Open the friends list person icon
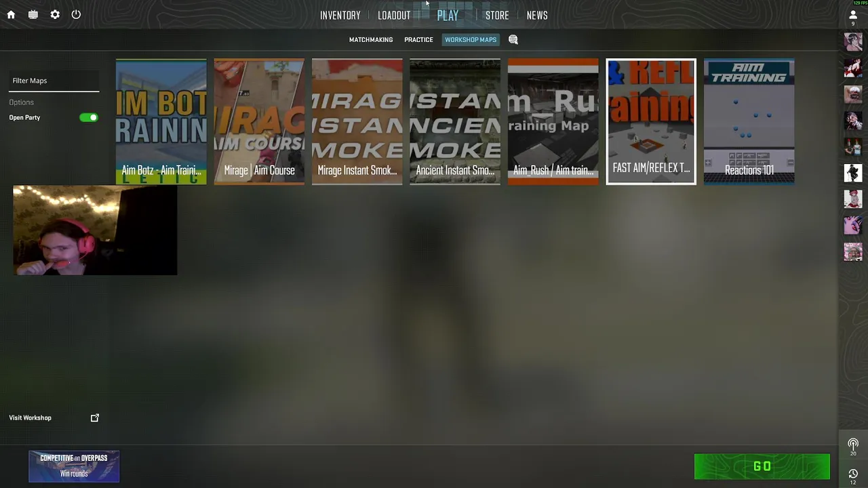The height and width of the screenshot is (488, 868). pyautogui.click(x=853, y=14)
